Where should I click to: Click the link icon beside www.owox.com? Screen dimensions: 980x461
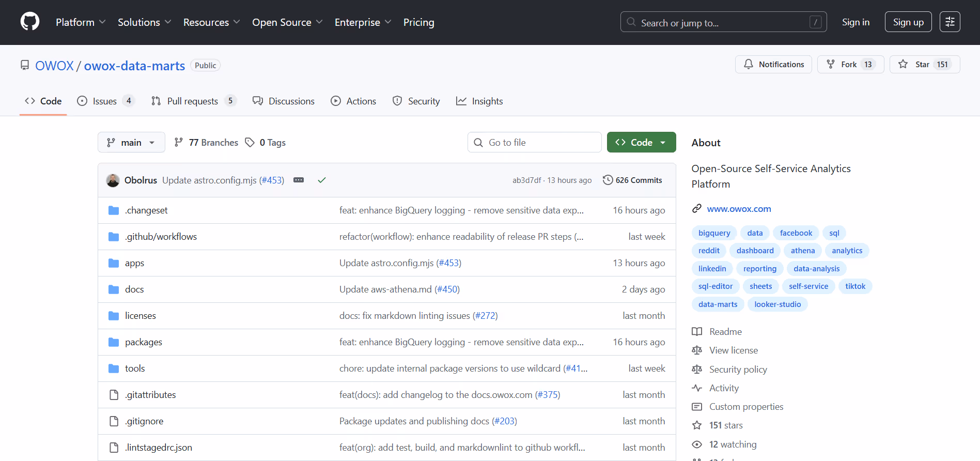tap(697, 209)
